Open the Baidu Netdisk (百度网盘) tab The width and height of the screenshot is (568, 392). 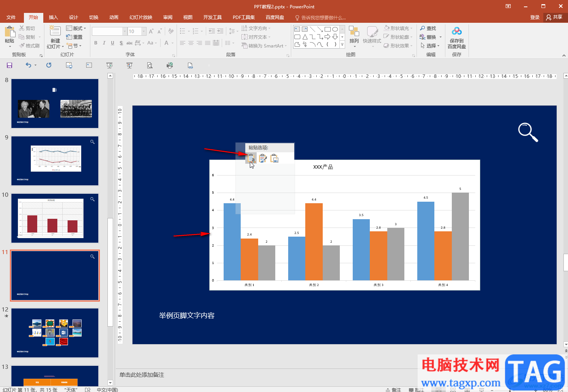[275, 17]
